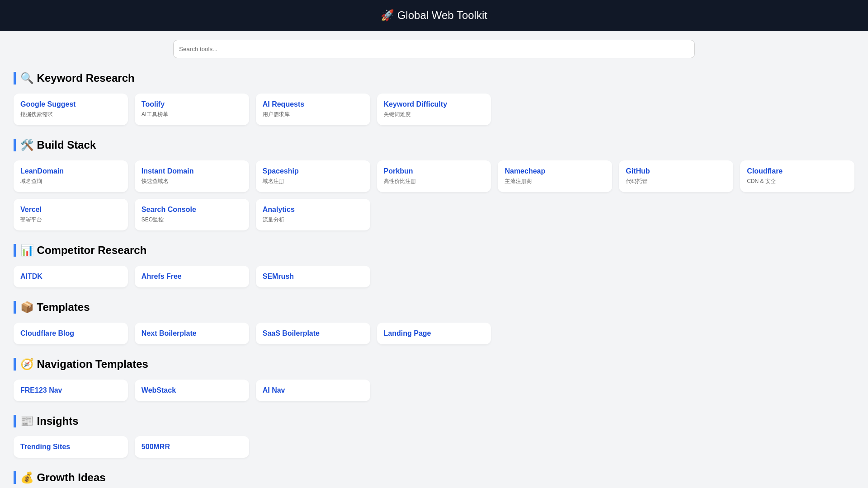The image size is (868, 488).
Task: Click the 'SEO监控' subtitle text
Action: [x=152, y=220]
